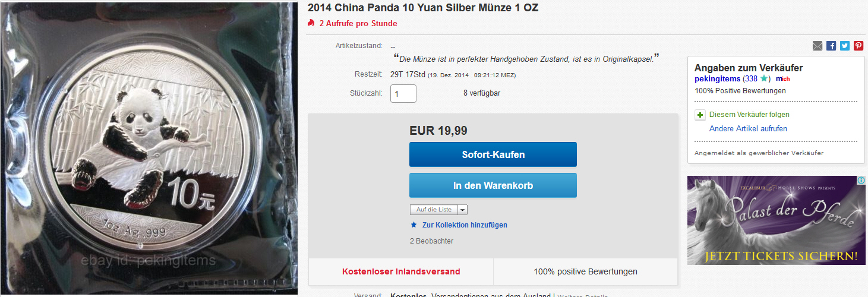Viewport: 868px width, 297px height.
Task: Click the blue star collection icon
Action: 414,225
